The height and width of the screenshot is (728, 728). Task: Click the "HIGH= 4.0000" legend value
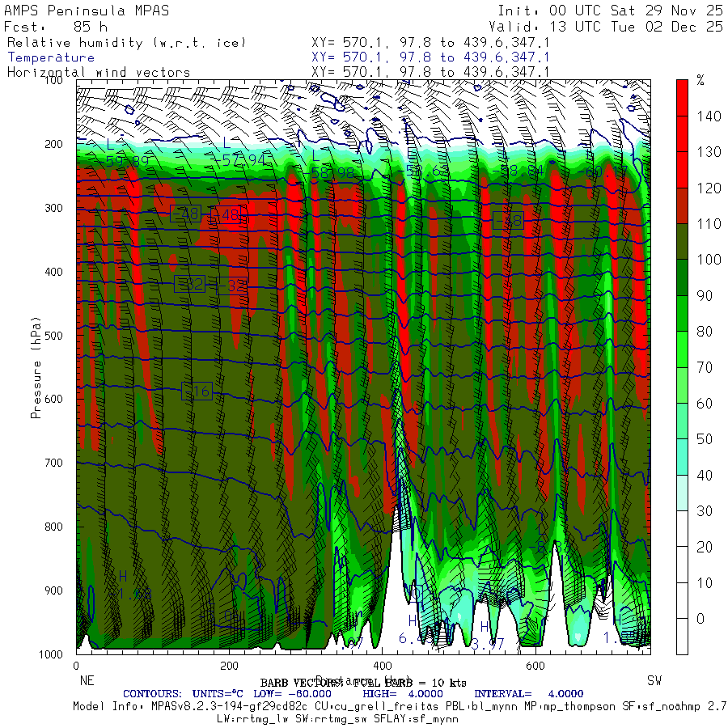click(x=403, y=694)
